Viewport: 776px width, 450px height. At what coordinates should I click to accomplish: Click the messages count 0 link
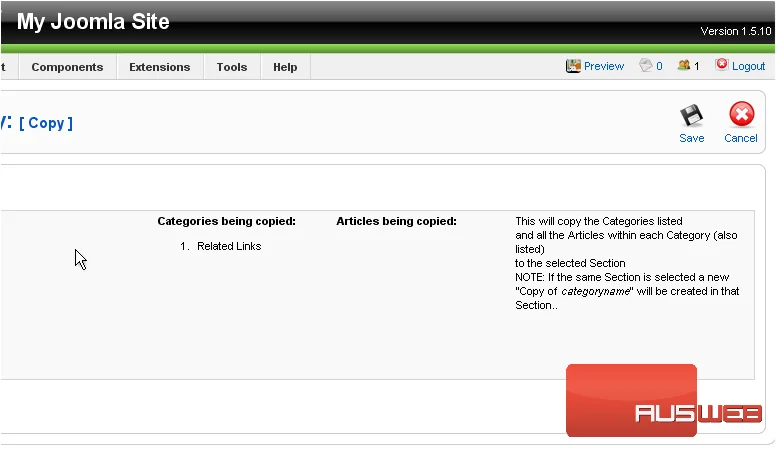tap(659, 66)
